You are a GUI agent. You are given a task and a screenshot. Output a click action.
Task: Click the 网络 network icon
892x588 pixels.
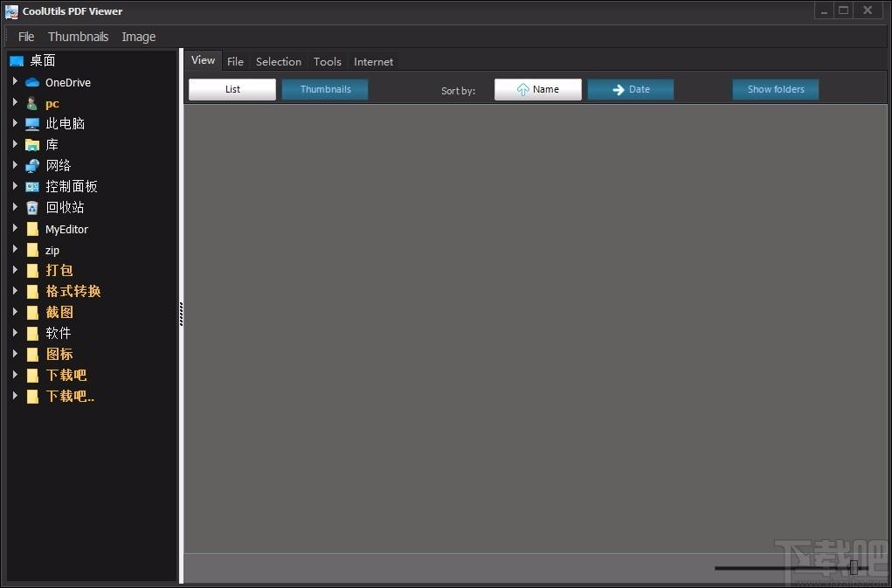pos(32,165)
